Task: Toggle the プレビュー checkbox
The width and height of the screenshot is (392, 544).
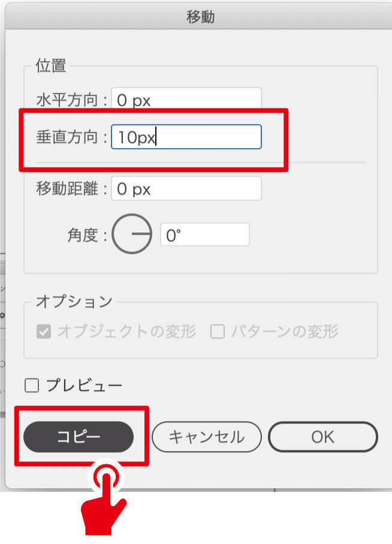Action: click(32, 385)
